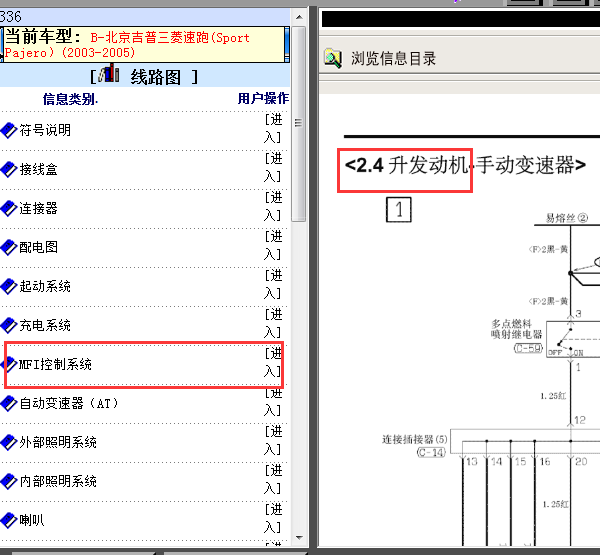Click [进入] for 符号说明
The image size is (600, 555).
pos(274,129)
